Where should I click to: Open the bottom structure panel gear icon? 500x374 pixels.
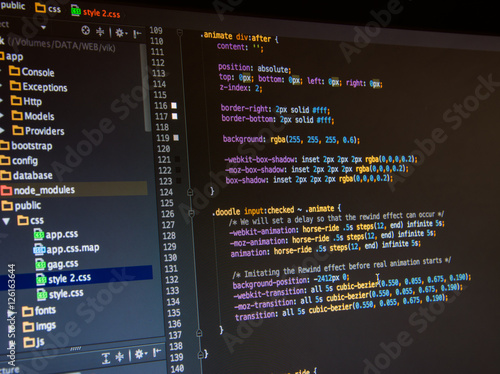coord(139,354)
